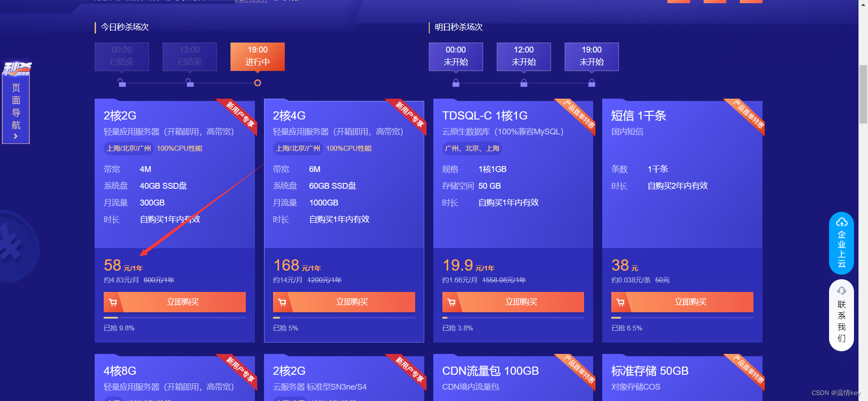Select tomorrow's 19:00 未开始 session tab
Screen dimensions: 868x401
coord(592,57)
